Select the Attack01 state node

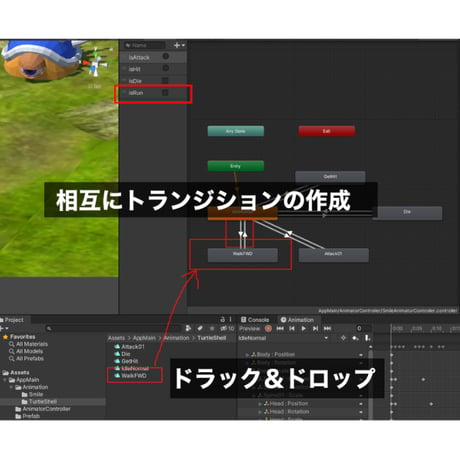click(x=333, y=255)
